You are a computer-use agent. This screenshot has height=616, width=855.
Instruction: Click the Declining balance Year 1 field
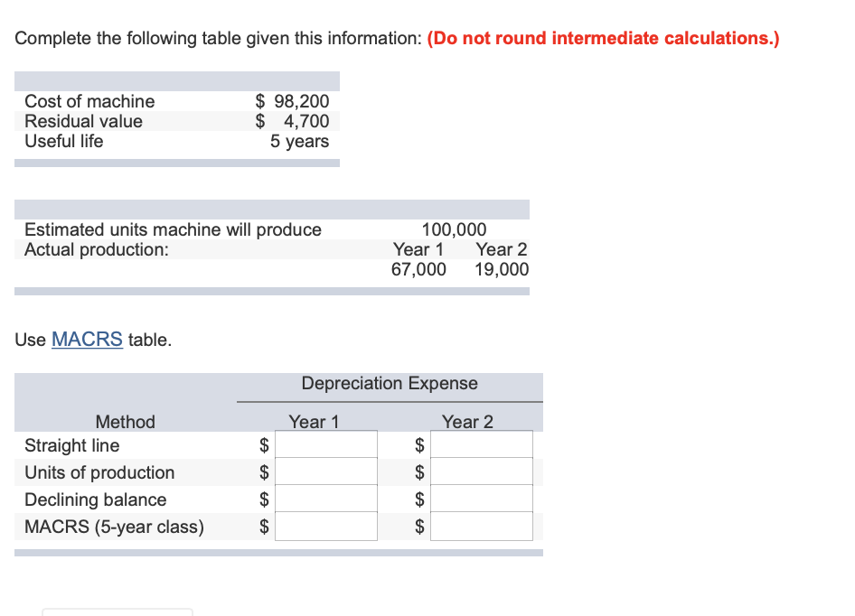coord(325,498)
